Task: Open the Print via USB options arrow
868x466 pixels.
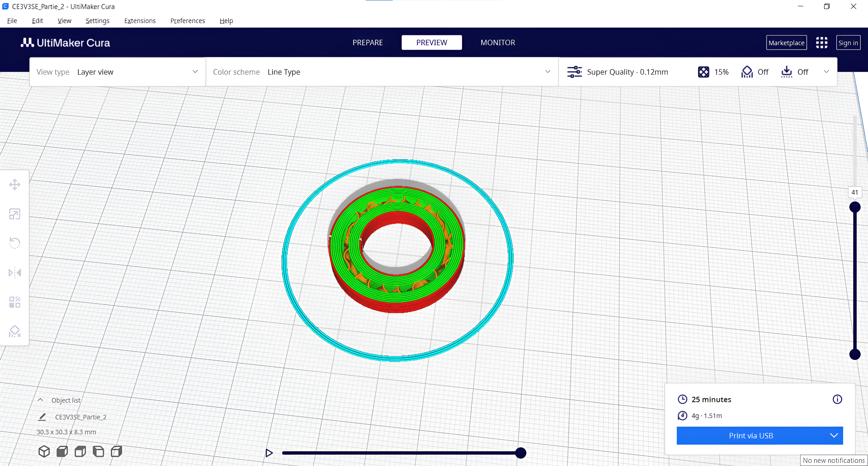Action: tap(834, 435)
